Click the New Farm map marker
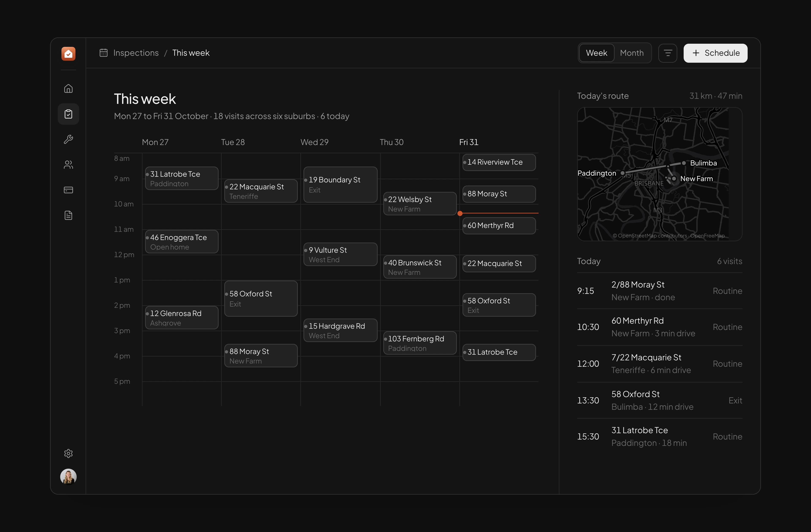Viewport: 811px width, 532px height. coord(674,178)
